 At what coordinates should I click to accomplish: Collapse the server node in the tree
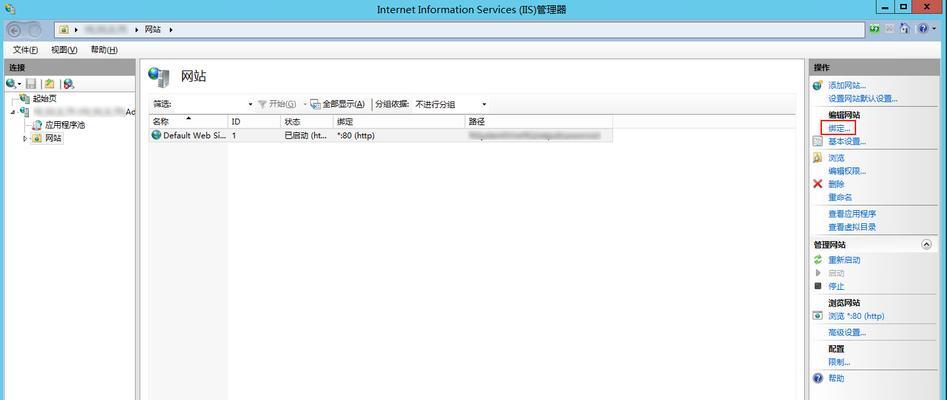[x=13, y=112]
